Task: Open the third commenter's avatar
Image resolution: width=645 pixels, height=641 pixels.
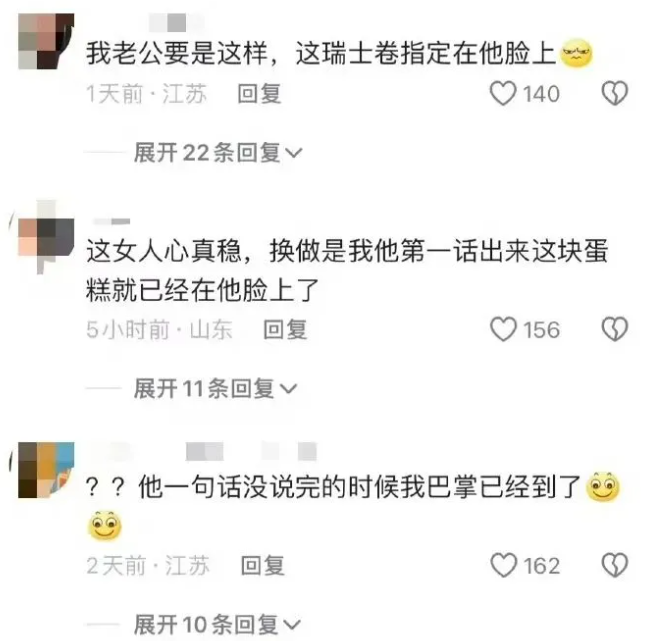Action: [x=46, y=470]
